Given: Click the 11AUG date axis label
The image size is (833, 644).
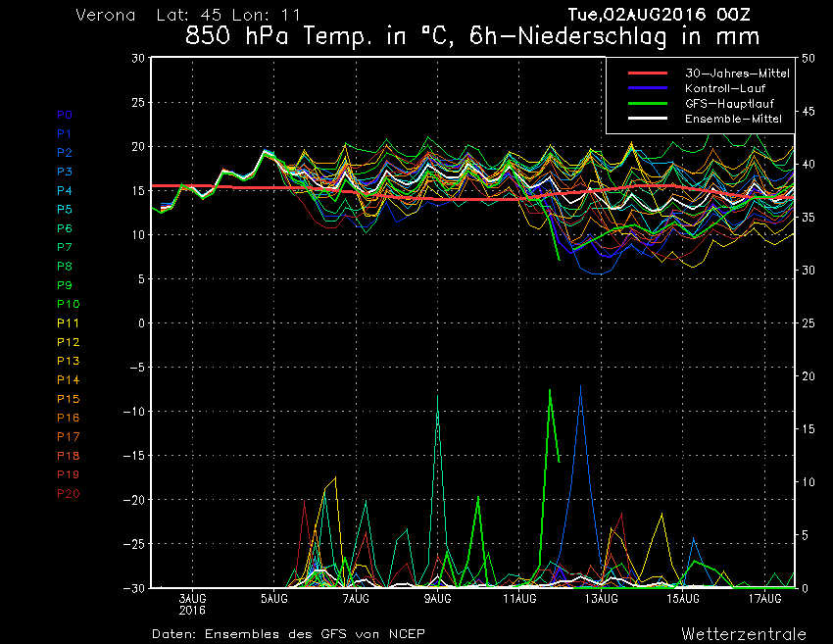Looking at the screenshot, I should (519, 599).
